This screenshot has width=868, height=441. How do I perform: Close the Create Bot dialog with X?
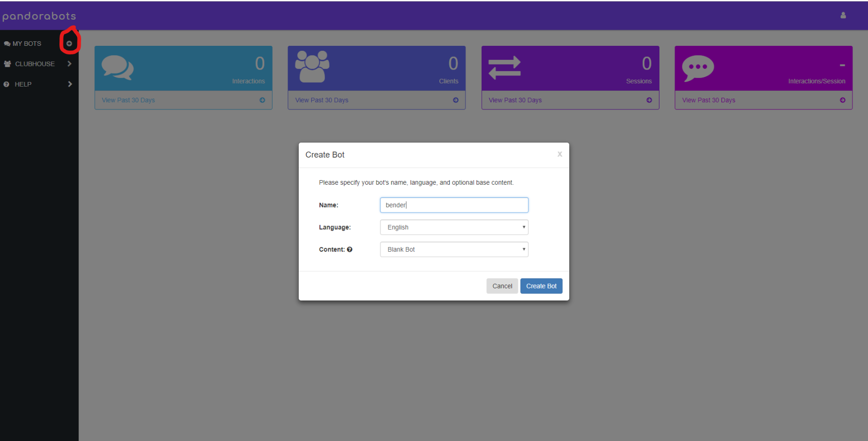point(559,155)
